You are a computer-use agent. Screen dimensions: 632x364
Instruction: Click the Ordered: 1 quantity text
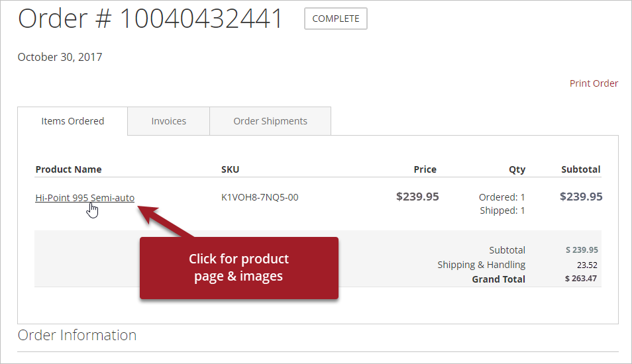[x=501, y=197]
